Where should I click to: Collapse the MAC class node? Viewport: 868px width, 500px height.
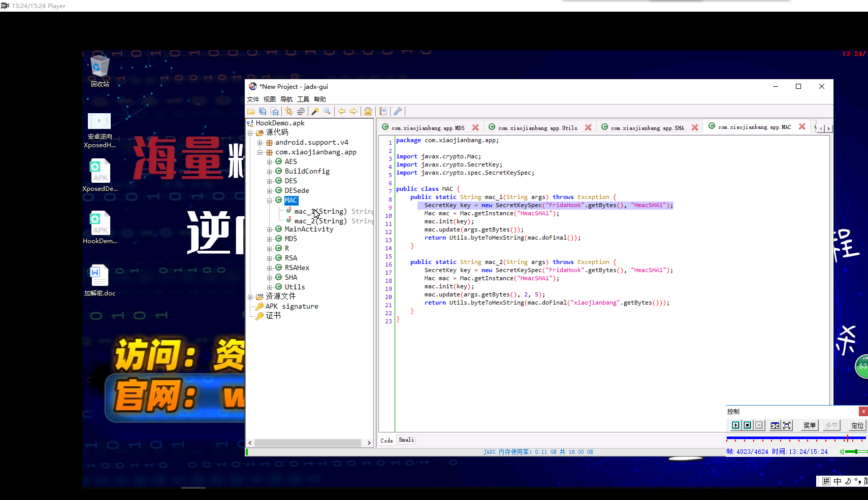[270, 201]
